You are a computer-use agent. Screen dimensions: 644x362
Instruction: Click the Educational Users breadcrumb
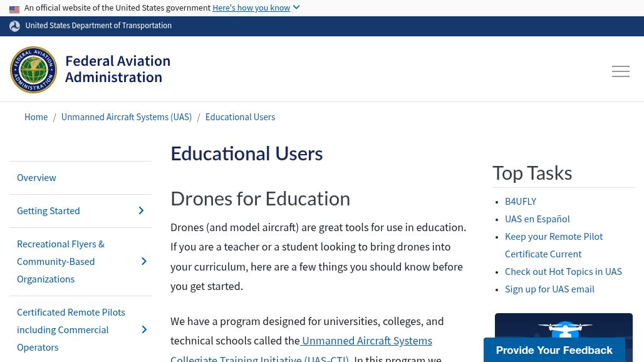tap(240, 117)
